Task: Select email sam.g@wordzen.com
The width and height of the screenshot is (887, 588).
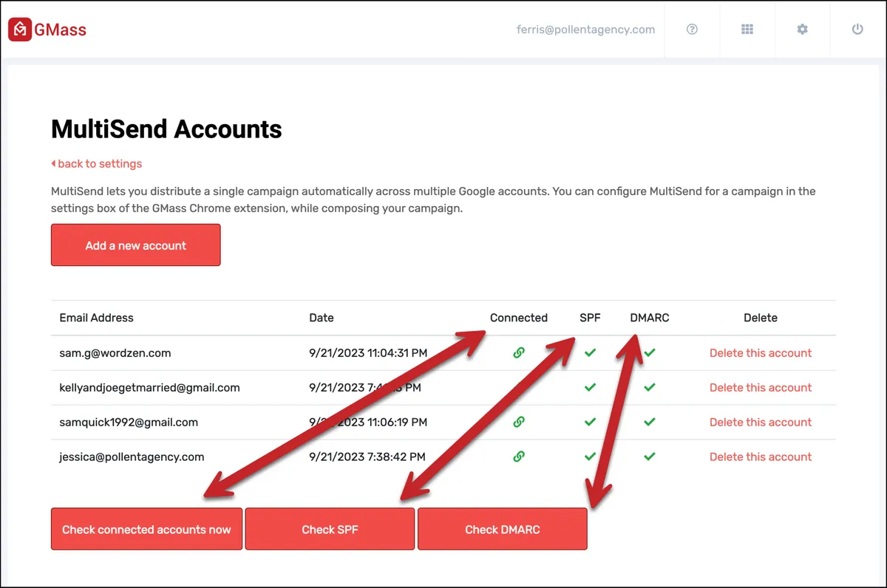Action: (x=115, y=353)
